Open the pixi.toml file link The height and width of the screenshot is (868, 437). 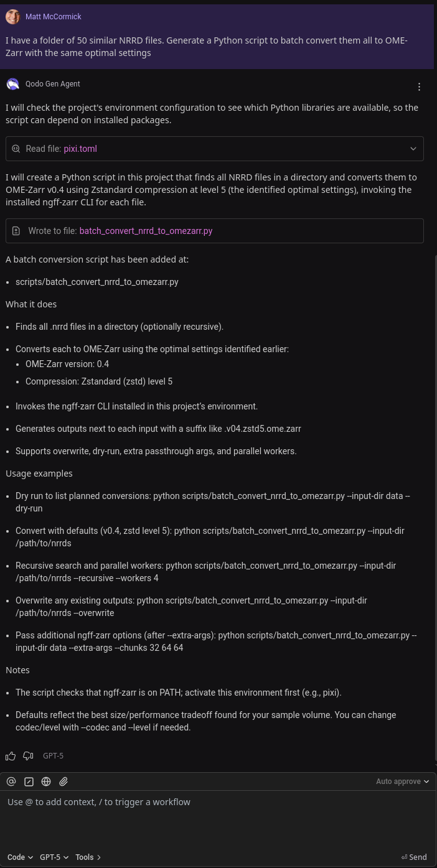(x=80, y=149)
